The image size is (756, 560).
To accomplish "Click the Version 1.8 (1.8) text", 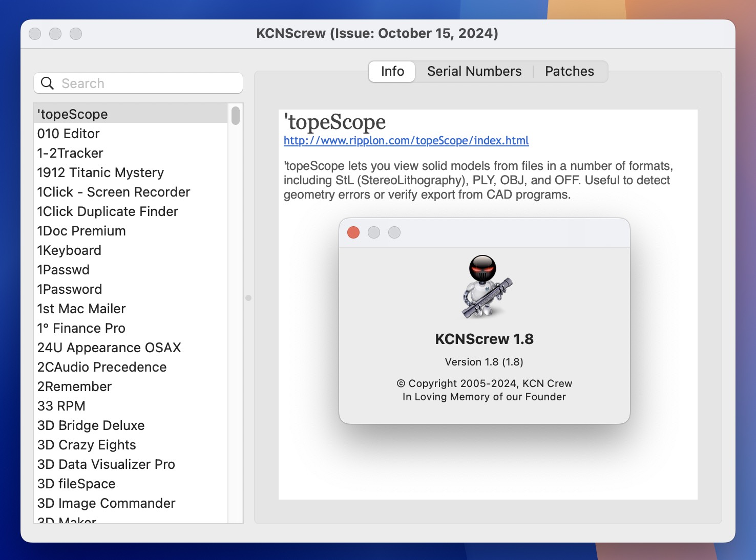I will tap(484, 362).
